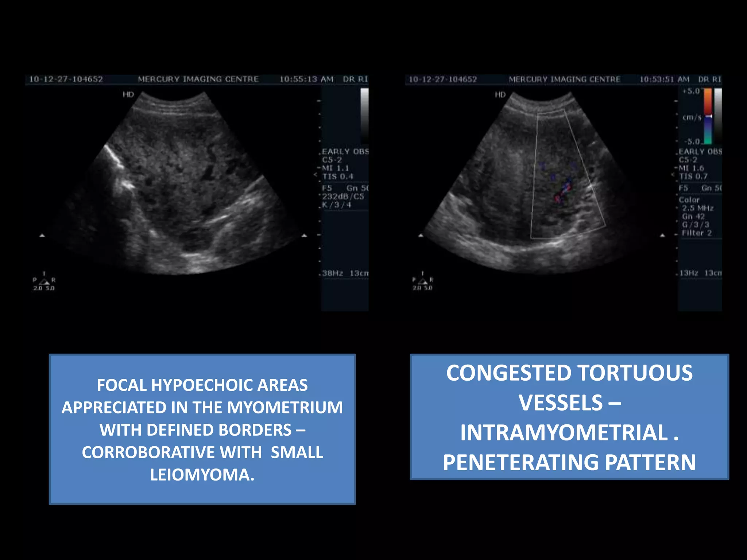Click the exam ID '10-12-27-104652' in left scan
This screenshot has height=560, width=747.
click(66, 79)
